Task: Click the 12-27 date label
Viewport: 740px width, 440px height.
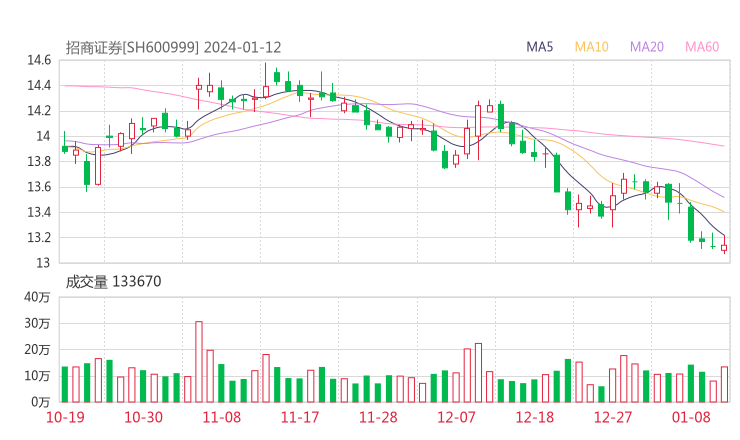Action: point(613,417)
